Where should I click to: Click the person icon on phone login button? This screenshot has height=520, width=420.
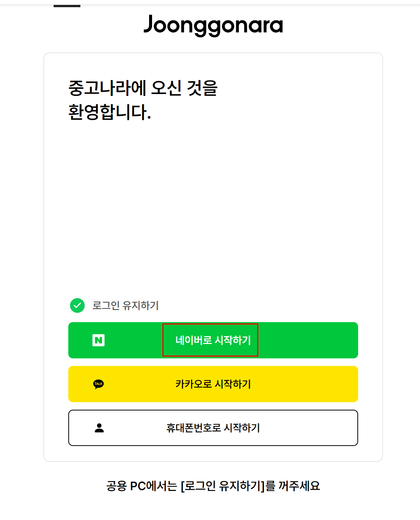point(98,428)
